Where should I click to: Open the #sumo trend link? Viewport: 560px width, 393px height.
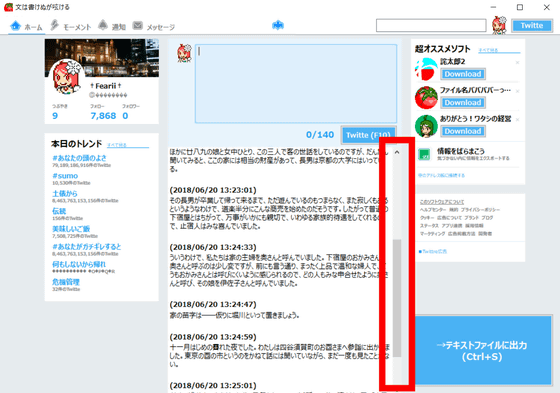[65, 176]
